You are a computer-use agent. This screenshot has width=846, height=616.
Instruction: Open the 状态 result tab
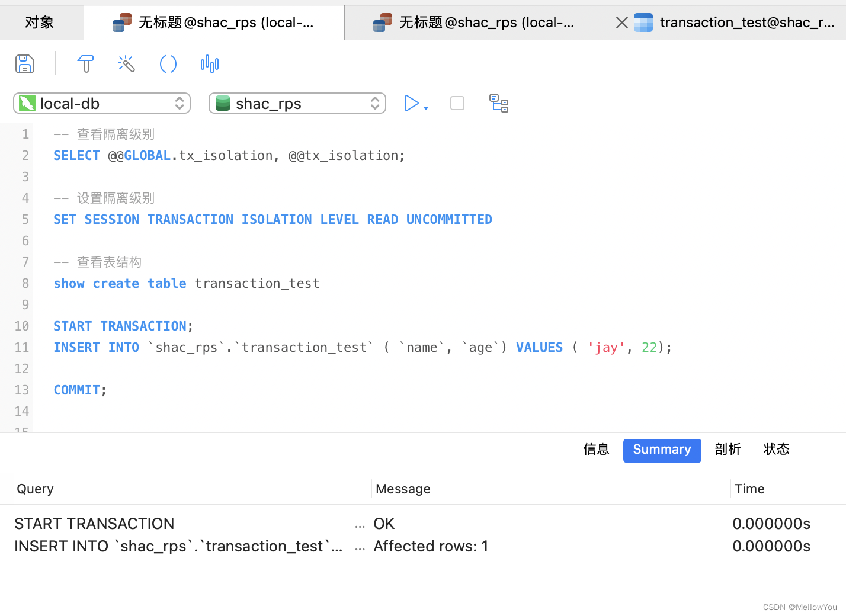[x=776, y=450]
